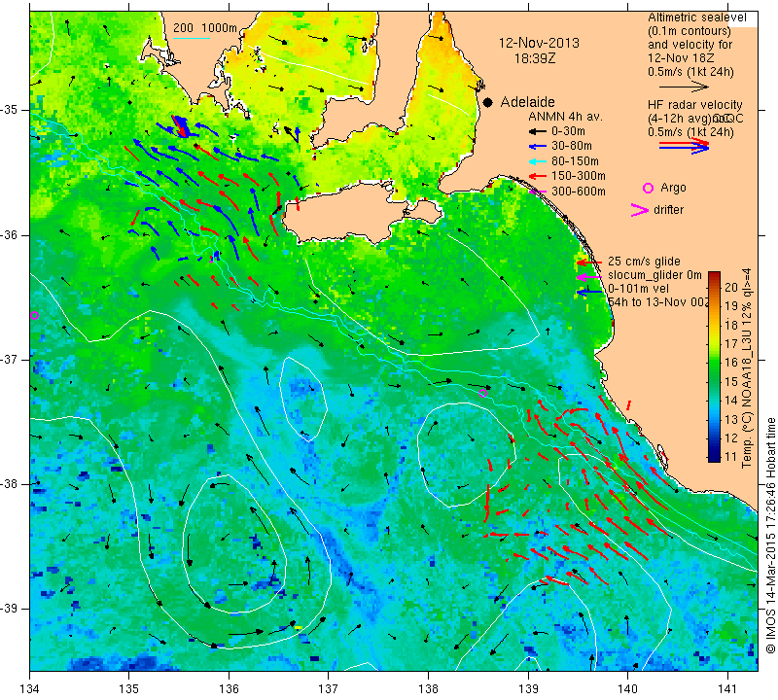Click the cyan 80-150m legend arrow
The image size is (778, 700).
[537, 161]
